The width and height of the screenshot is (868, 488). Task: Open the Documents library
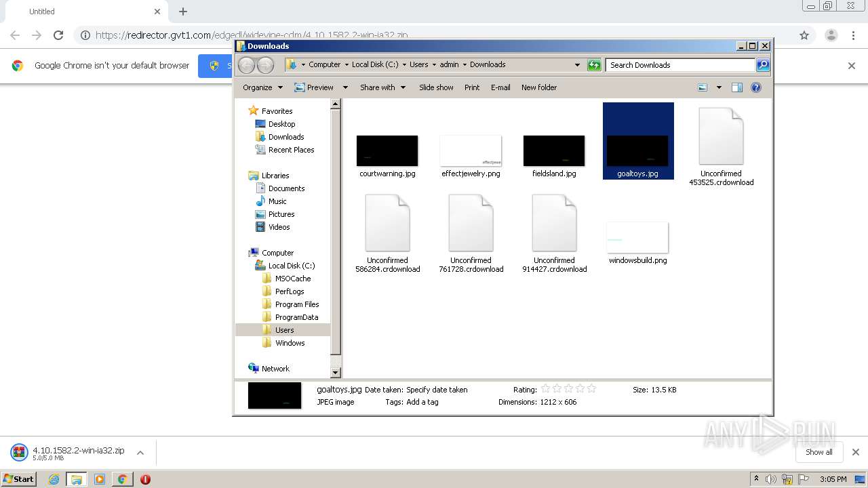pos(280,188)
